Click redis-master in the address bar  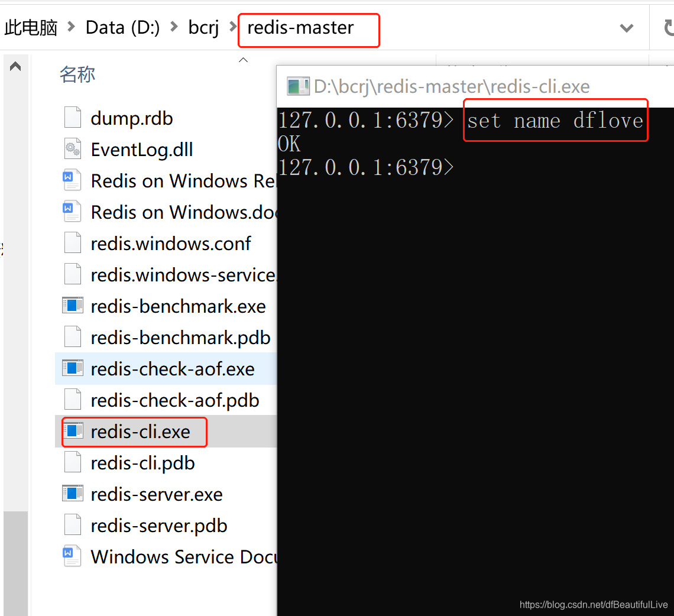[x=300, y=28]
